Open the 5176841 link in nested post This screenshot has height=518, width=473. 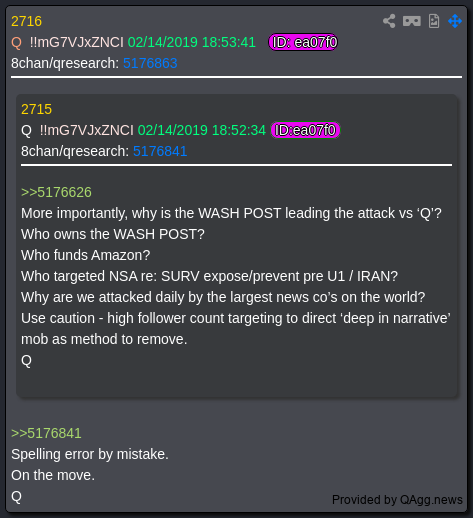click(x=160, y=151)
